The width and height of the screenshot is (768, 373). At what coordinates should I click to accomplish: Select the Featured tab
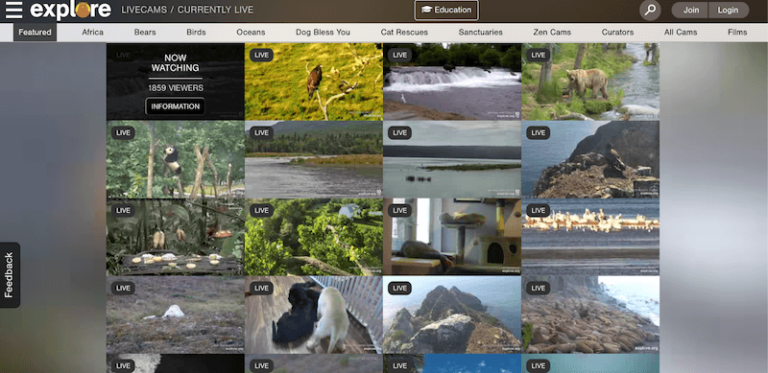35,32
